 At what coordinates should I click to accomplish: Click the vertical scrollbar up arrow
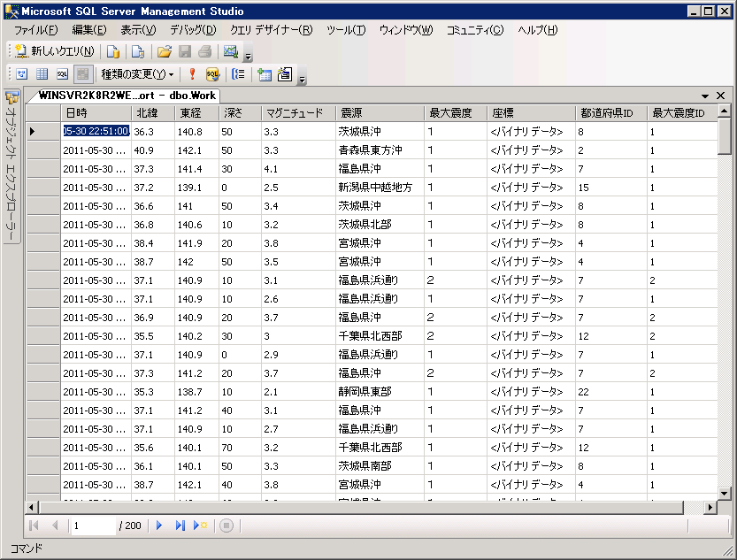pyautogui.click(x=724, y=111)
